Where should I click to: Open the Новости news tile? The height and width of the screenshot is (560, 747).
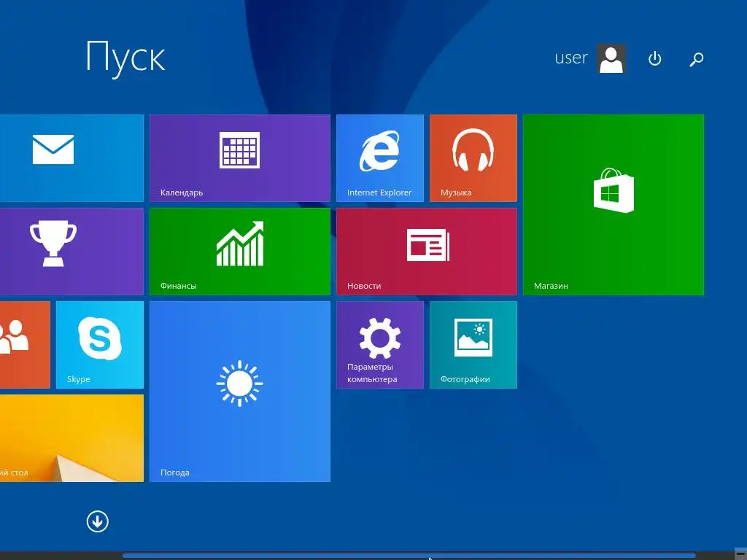(426, 252)
